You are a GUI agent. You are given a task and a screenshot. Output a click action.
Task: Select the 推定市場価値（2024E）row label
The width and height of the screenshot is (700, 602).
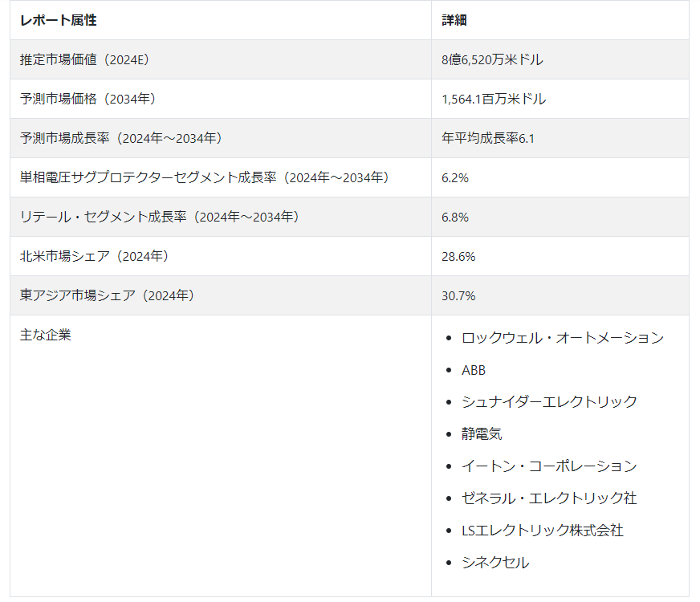[x=85, y=59]
